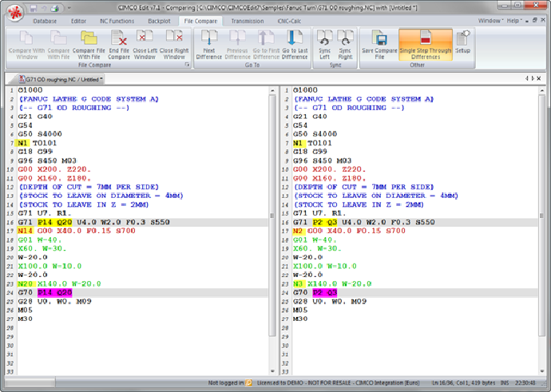Viewport: 551px width, 392px height.
Task: Jump to Next Difference
Action: coord(209,45)
